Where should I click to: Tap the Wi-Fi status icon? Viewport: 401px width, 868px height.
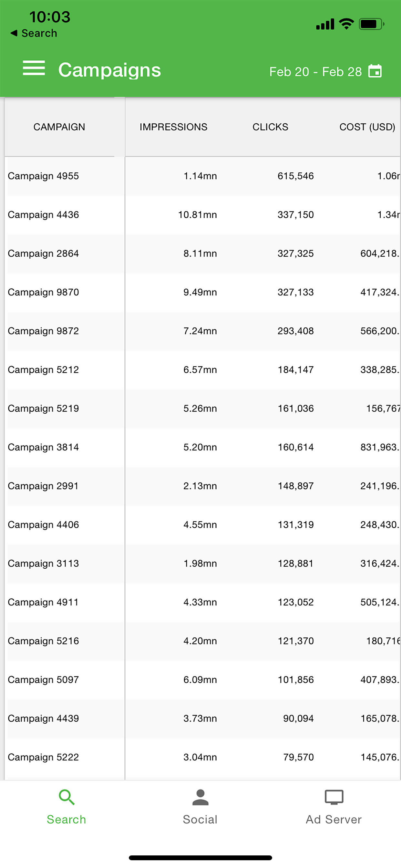[x=346, y=24]
